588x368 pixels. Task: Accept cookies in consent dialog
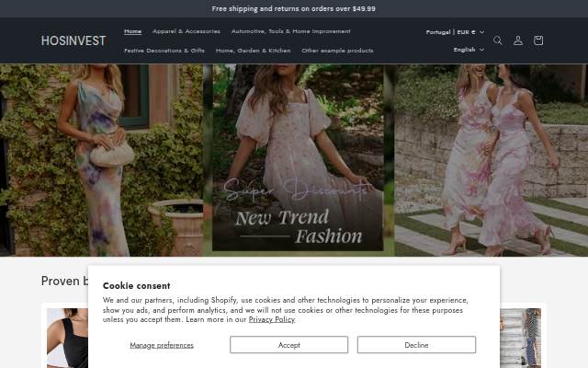tap(288, 345)
